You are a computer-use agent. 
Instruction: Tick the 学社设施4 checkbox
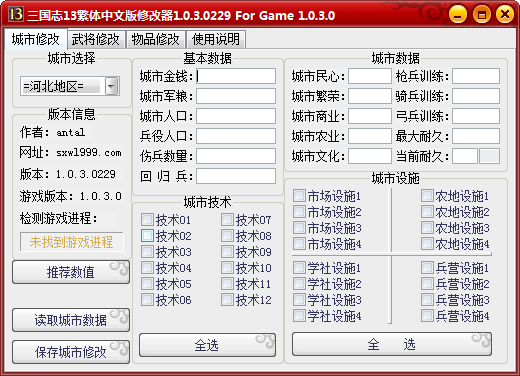click(299, 315)
